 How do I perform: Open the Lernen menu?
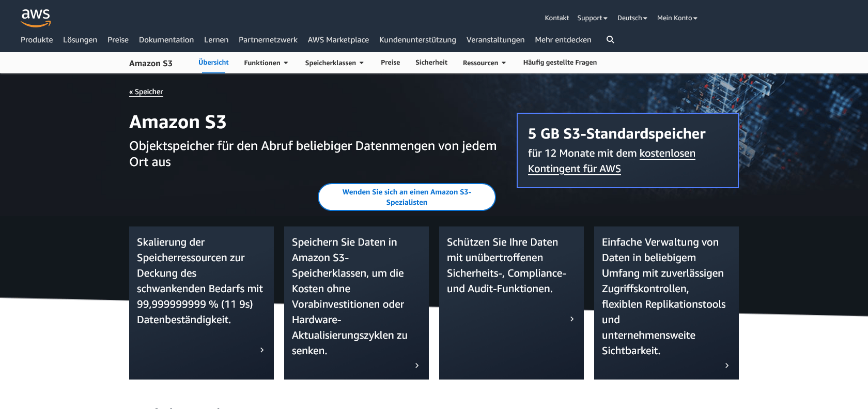click(x=216, y=40)
